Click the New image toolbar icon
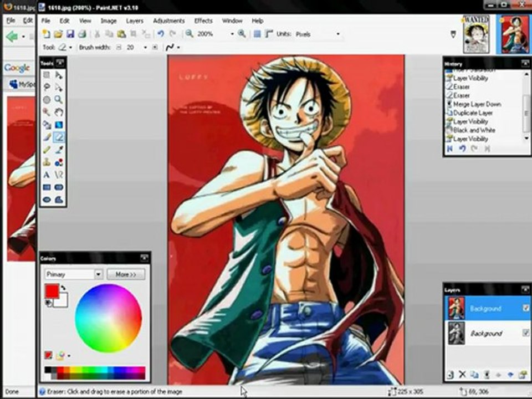 46,34
